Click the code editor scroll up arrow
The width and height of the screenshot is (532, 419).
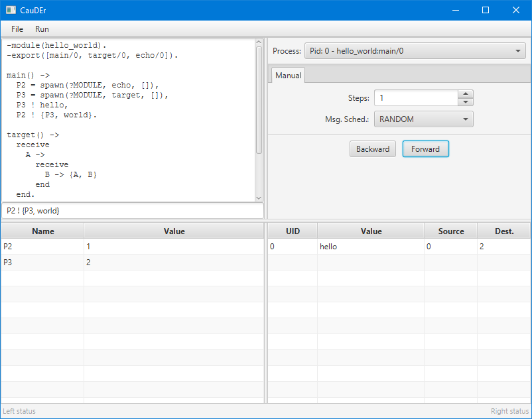(x=259, y=42)
